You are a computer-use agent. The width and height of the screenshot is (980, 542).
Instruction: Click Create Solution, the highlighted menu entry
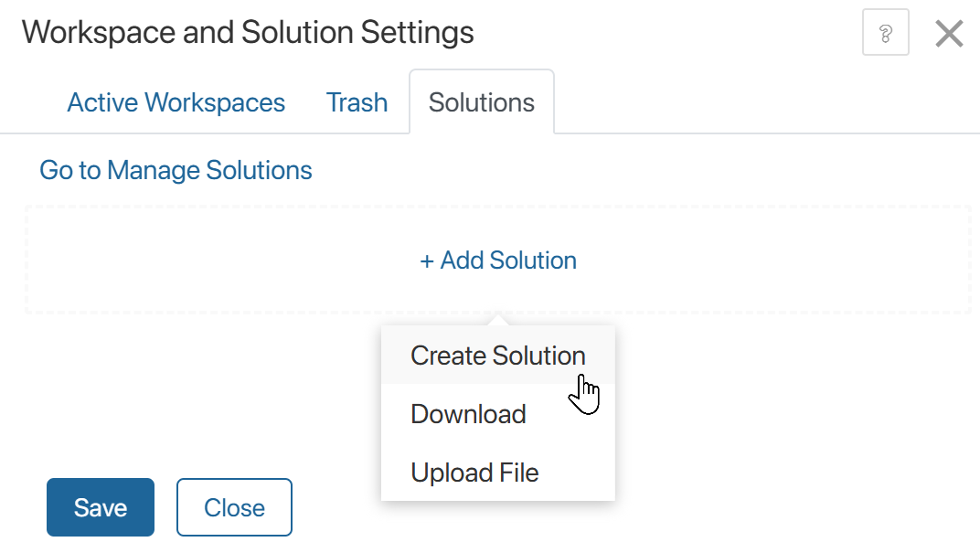[498, 356]
